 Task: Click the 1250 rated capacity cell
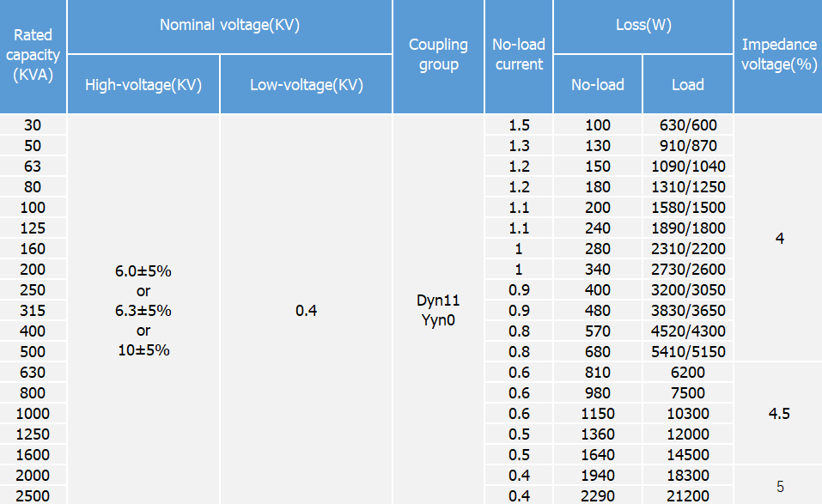point(33,434)
